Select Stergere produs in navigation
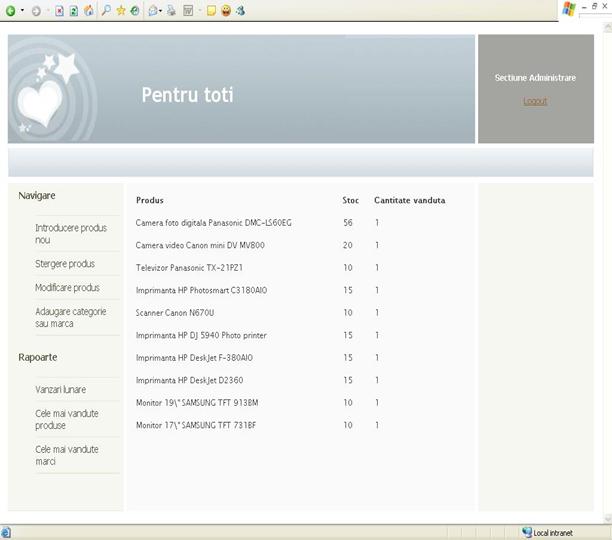This screenshot has width=612, height=540. coord(65,264)
